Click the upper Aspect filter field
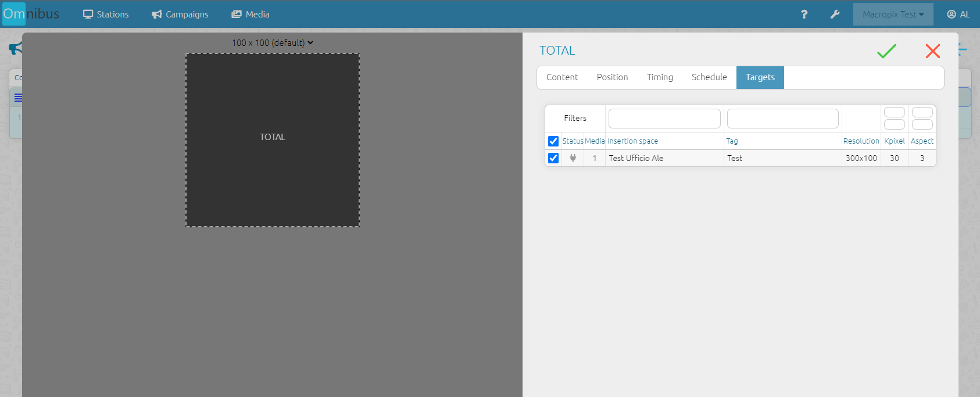980x397 pixels. coord(922,112)
